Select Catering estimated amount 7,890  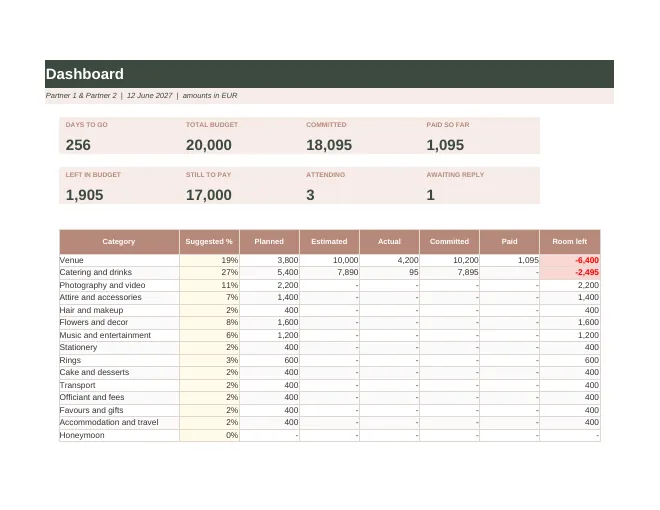[x=329, y=273]
